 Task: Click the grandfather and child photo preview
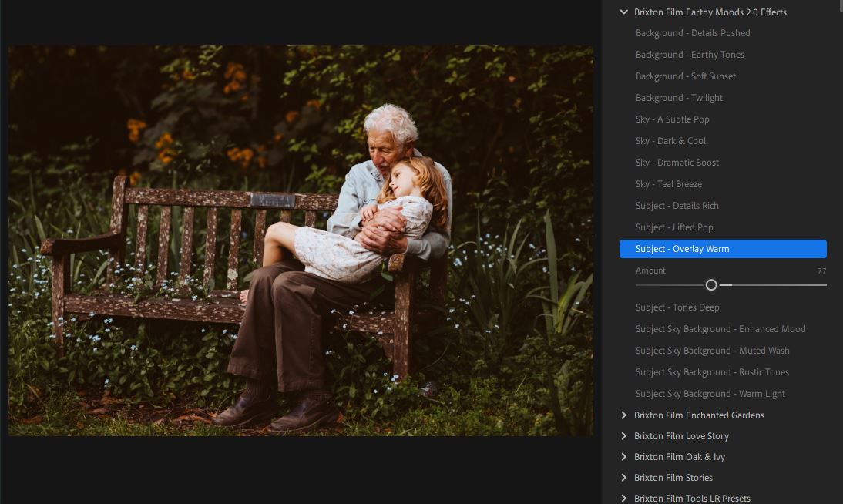click(301, 240)
